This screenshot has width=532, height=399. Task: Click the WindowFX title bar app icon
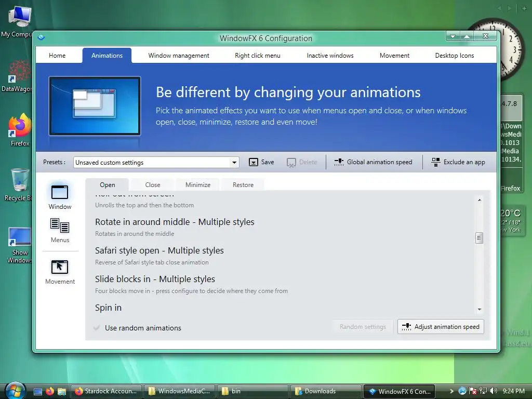41,37
